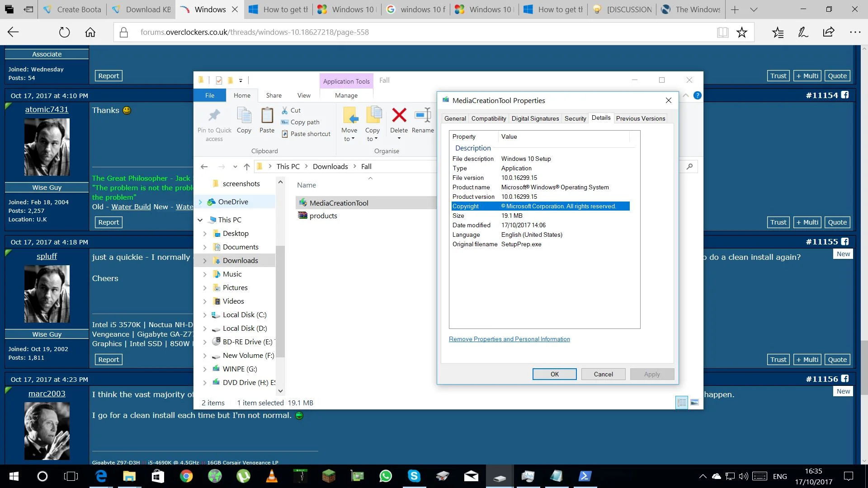Open recent locations dropdown arrow

coord(235,167)
